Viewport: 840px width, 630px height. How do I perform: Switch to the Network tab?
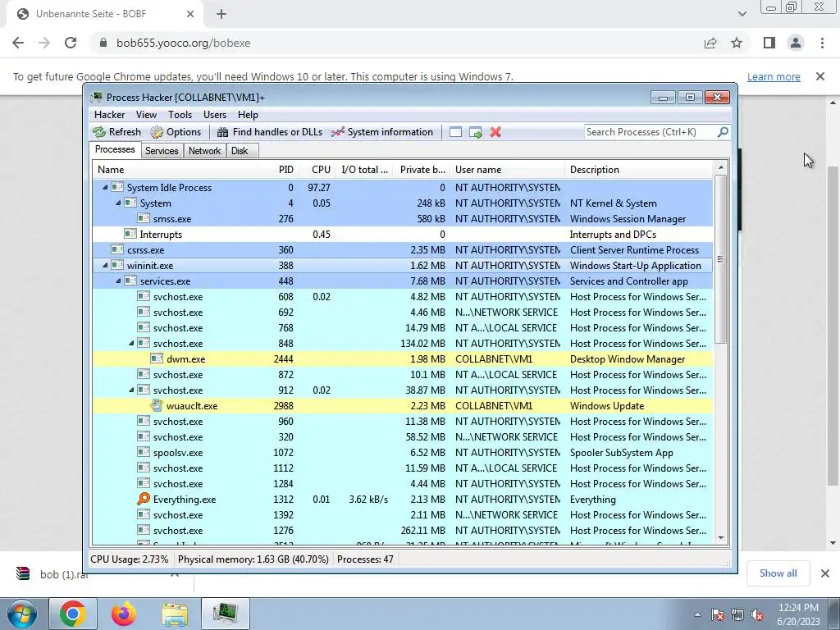click(x=204, y=151)
